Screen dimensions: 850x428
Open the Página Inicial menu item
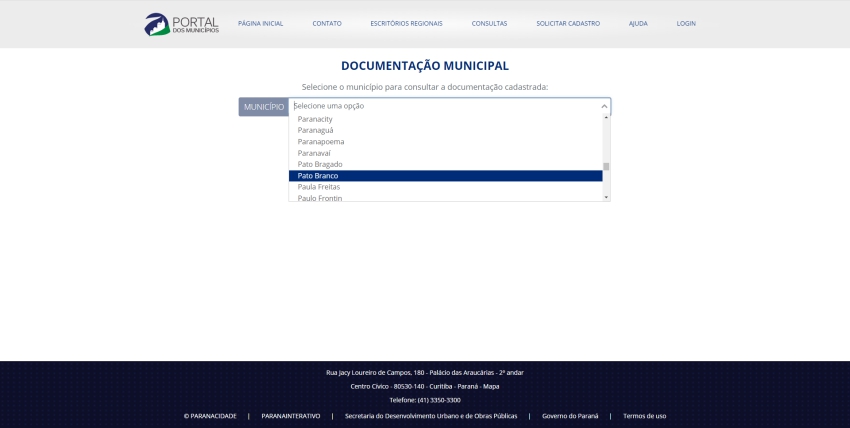260,23
